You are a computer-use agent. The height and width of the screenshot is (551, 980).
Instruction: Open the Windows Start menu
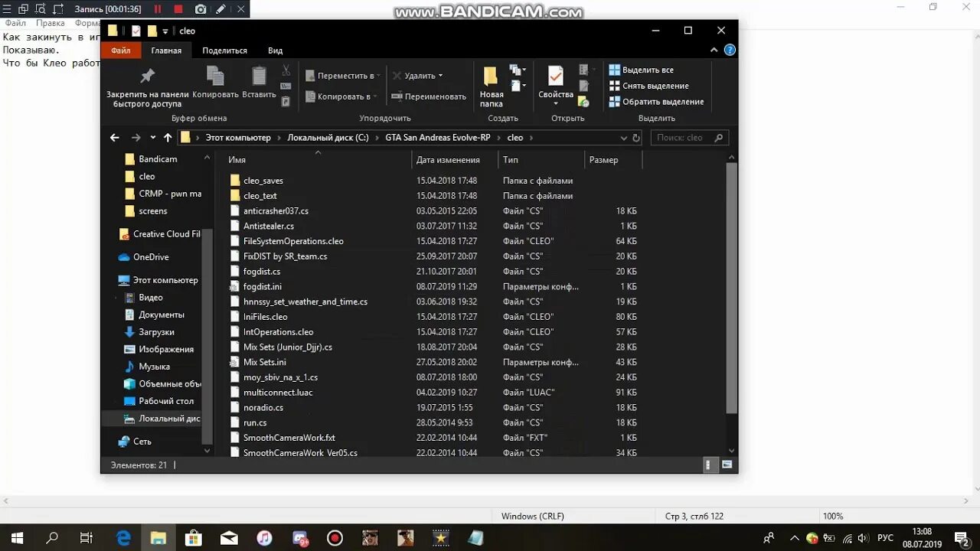(17, 538)
